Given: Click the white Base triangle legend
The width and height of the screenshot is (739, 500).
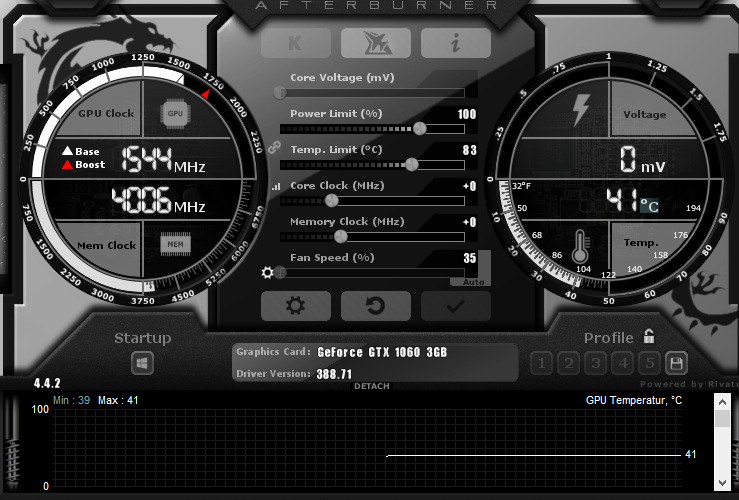Looking at the screenshot, I should pyautogui.click(x=67, y=151).
